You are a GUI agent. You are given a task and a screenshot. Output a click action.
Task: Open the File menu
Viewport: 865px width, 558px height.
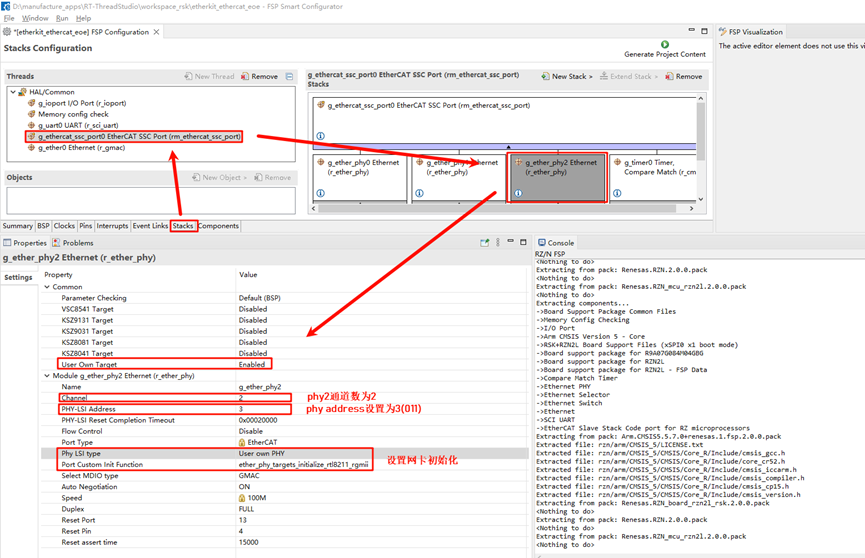(x=9, y=18)
